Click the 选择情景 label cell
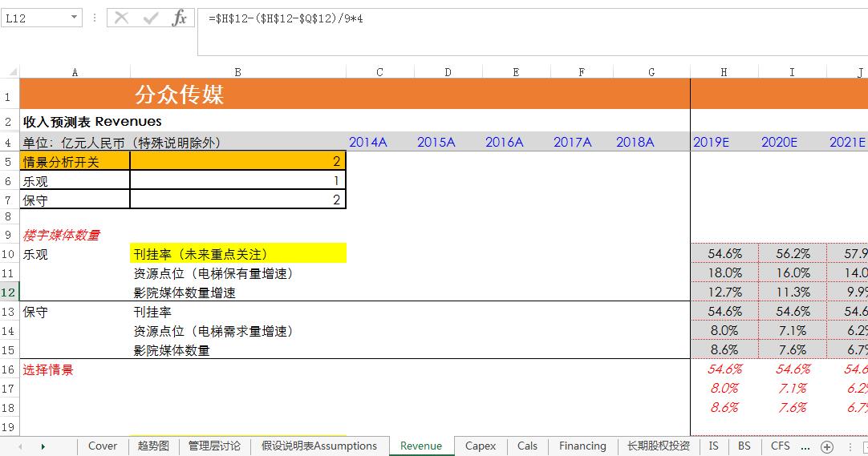Screen dimensions: 868x456 pos(75,369)
